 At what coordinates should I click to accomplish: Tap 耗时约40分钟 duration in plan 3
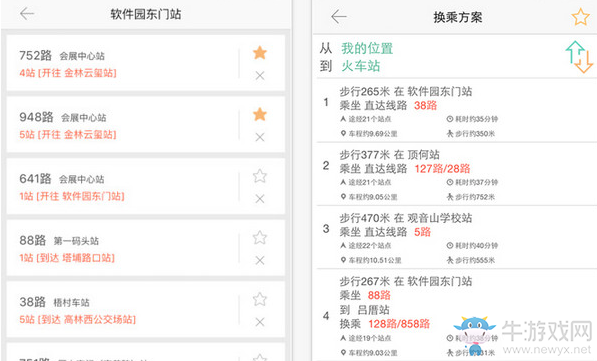(472, 246)
